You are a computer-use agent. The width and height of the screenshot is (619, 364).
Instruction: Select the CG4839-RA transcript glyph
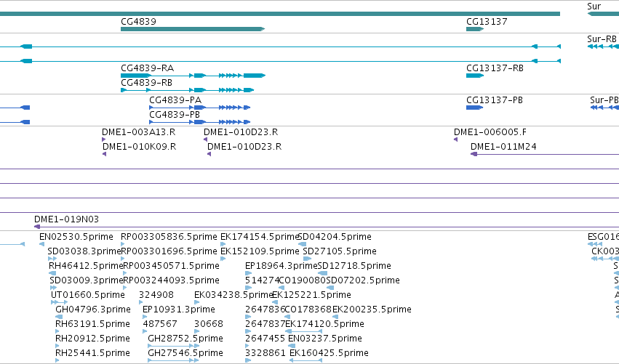[x=193, y=76]
